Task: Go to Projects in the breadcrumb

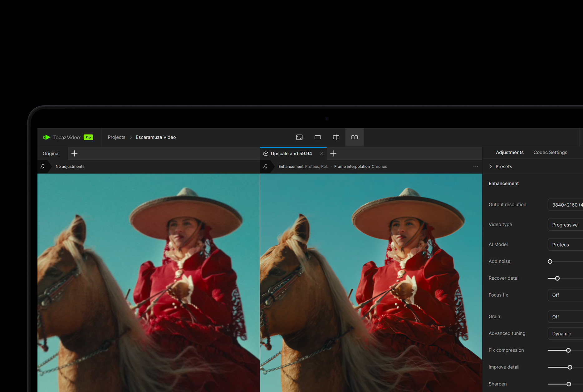Action: click(x=116, y=137)
